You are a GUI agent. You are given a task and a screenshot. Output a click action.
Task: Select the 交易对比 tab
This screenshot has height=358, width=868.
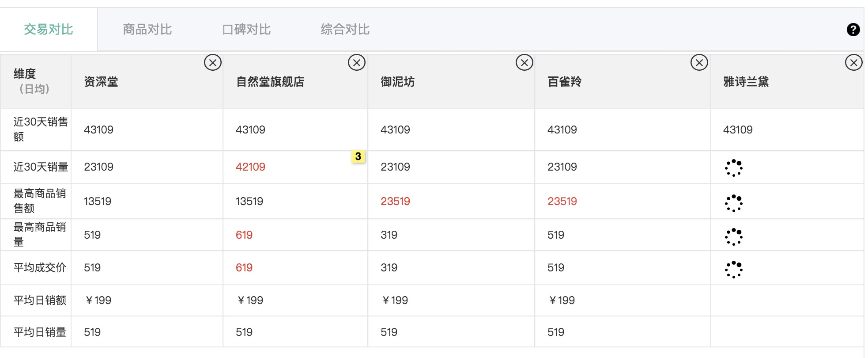[49, 30]
